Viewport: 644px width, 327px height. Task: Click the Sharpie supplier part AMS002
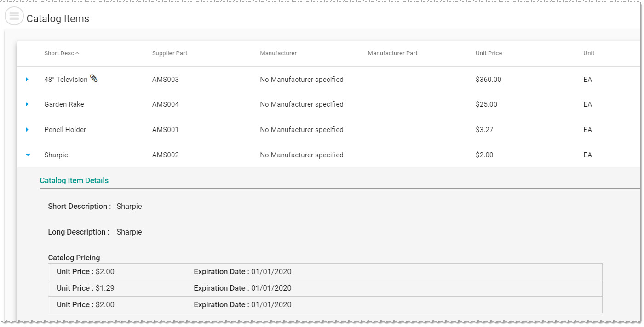[165, 155]
